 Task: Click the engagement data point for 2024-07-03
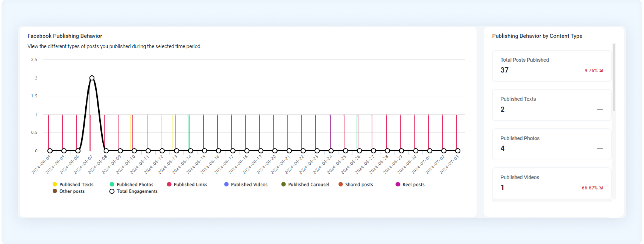pos(457,151)
